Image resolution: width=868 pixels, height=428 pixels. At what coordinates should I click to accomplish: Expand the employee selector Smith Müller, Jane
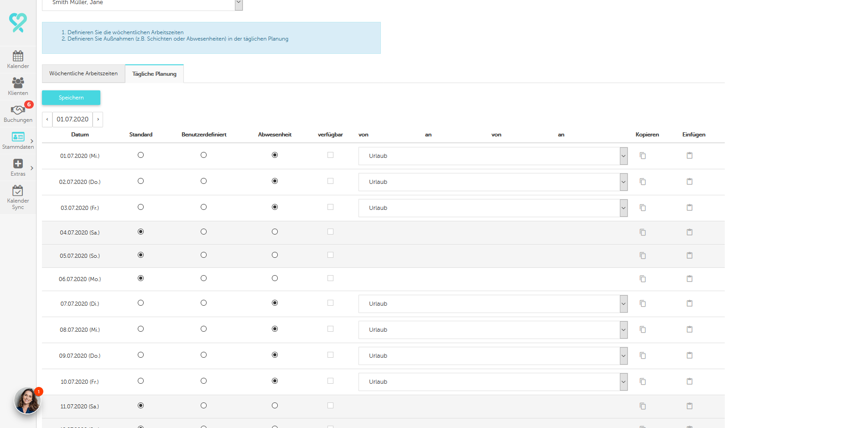pos(238,4)
